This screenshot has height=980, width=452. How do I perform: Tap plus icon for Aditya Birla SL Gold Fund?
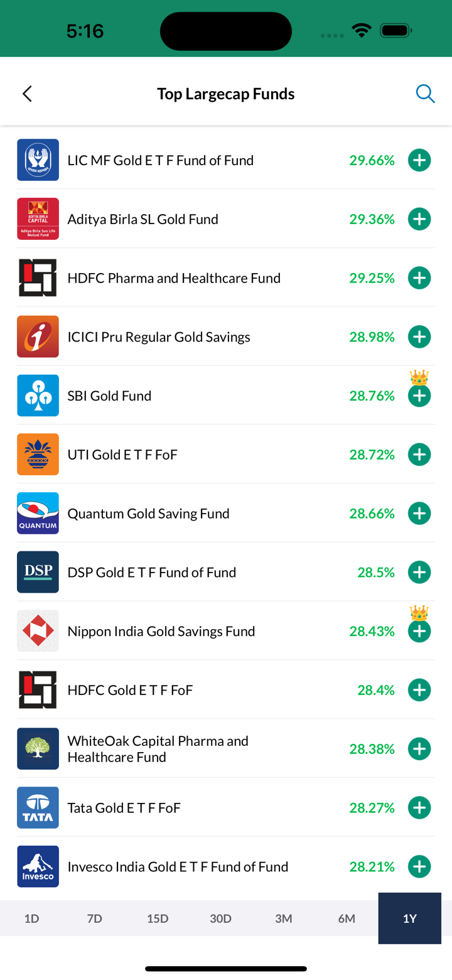click(419, 219)
